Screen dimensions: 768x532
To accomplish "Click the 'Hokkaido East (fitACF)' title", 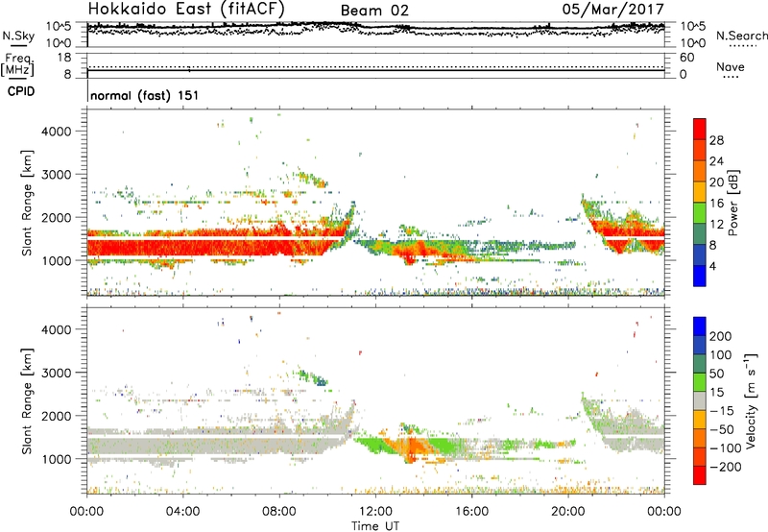I will point(186,9).
